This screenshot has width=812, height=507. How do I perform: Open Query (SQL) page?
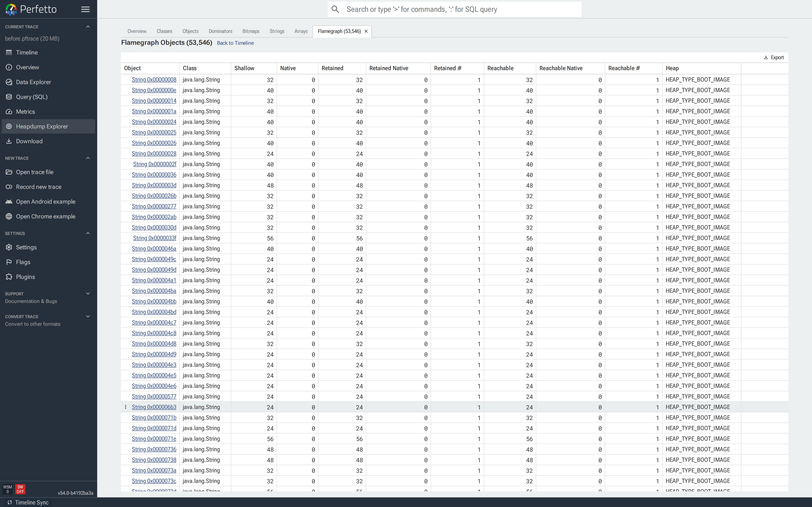tap(32, 97)
